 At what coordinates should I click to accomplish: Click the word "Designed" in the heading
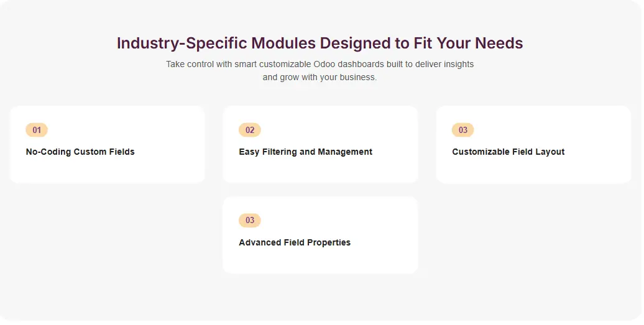pyautogui.click(x=356, y=43)
